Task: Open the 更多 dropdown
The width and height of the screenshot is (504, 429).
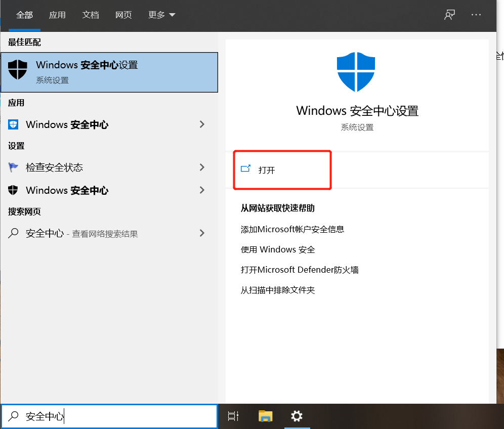Action: click(161, 15)
